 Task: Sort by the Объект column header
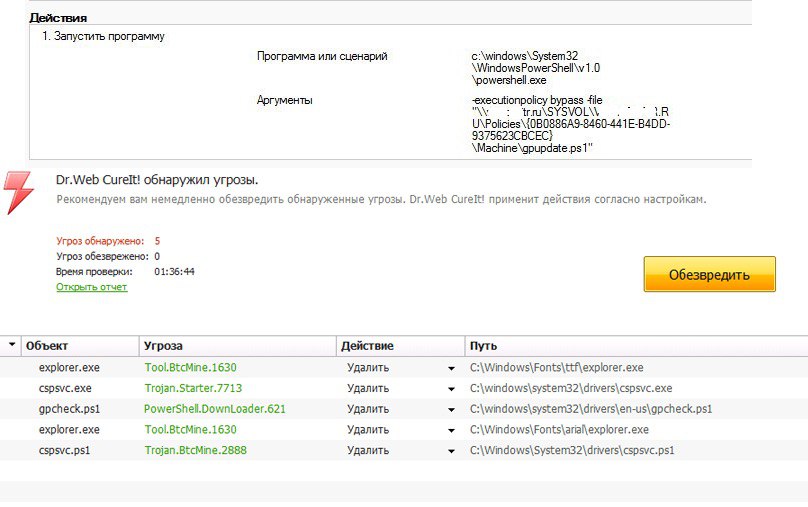[47, 346]
